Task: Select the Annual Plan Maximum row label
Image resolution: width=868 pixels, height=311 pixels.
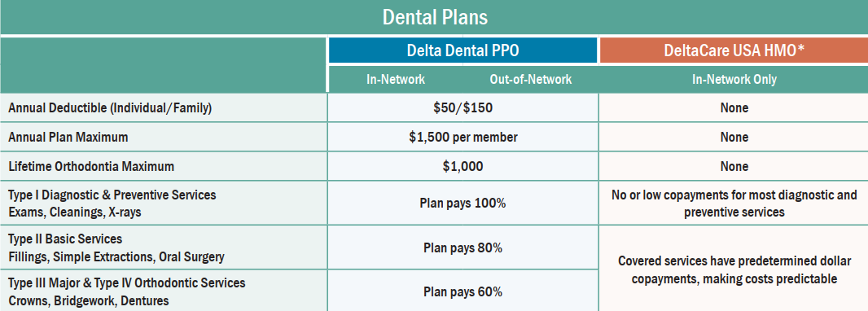Action: [68, 138]
